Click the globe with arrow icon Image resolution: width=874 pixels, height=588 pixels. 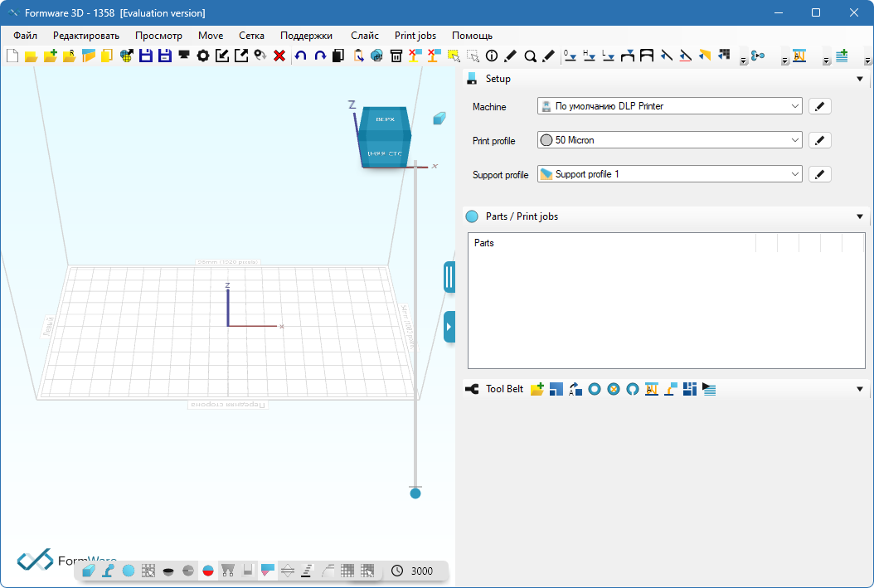point(127,56)
